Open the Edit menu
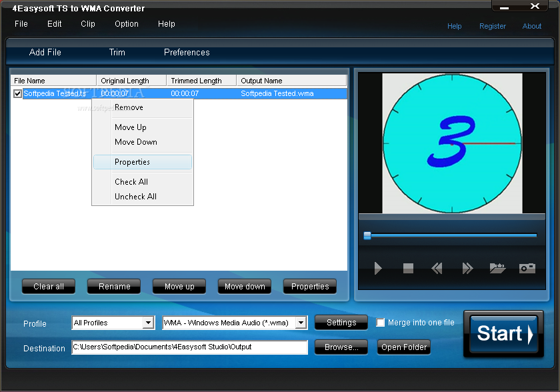 [54, 24]
